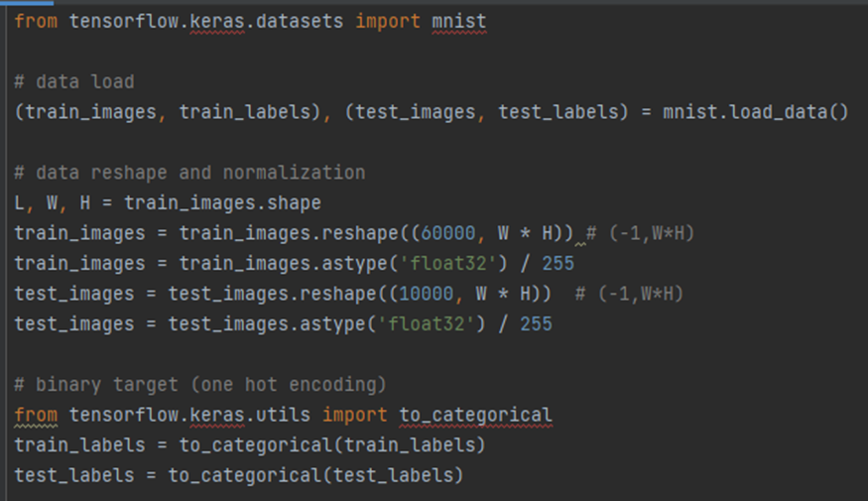Click '# (-1,W*H)' comment on test_images line
The width and height of the screenshot is (868, 501).
pyautogui.click(x=629, y=294)
